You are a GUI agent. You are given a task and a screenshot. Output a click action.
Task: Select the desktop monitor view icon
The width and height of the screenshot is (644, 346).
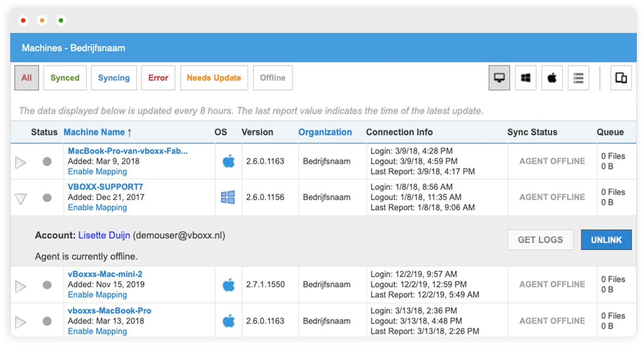tap(499, 78)
